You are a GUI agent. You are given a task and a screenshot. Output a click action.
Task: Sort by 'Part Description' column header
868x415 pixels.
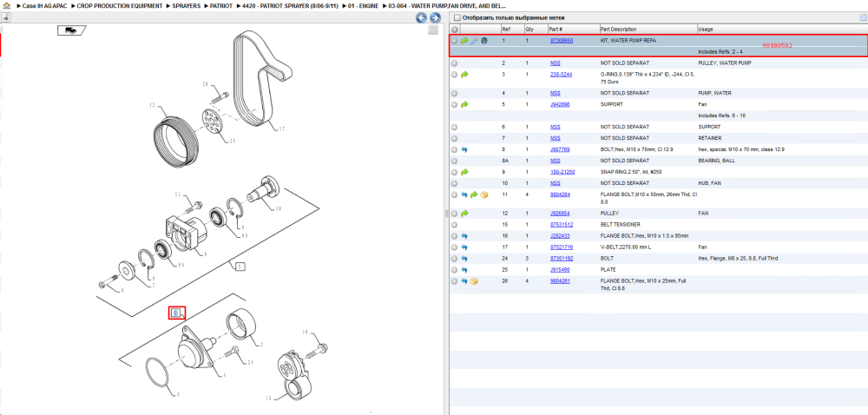[x=618, y=30]
